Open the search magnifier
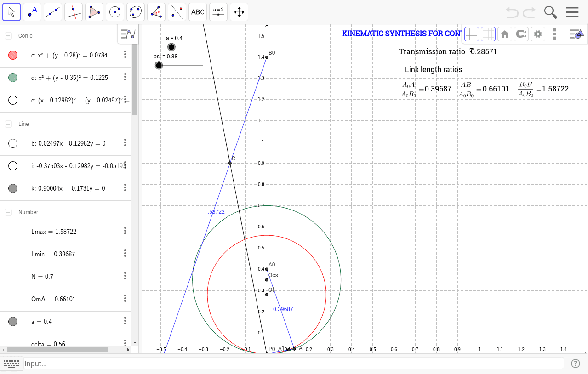 tap(551, 12)
